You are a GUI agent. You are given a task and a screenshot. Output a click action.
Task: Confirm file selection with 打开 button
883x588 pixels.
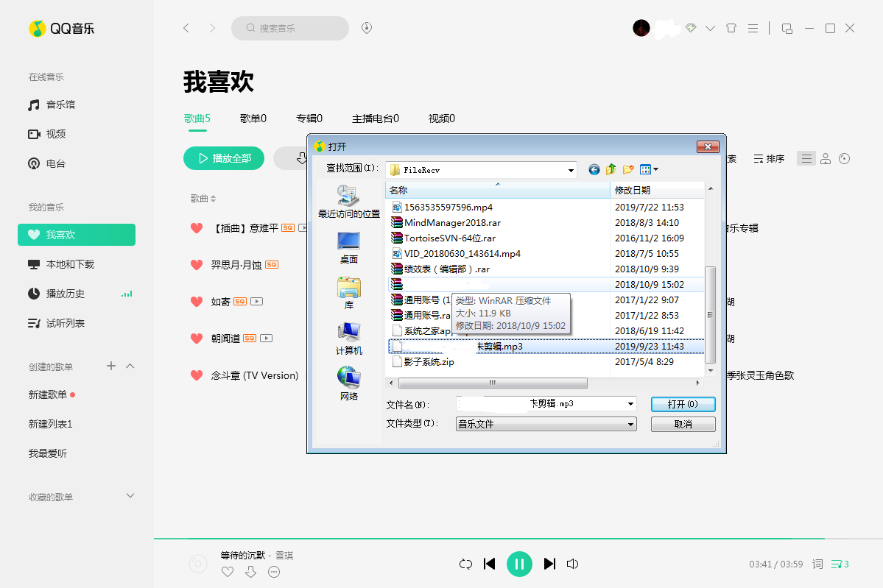682,404
